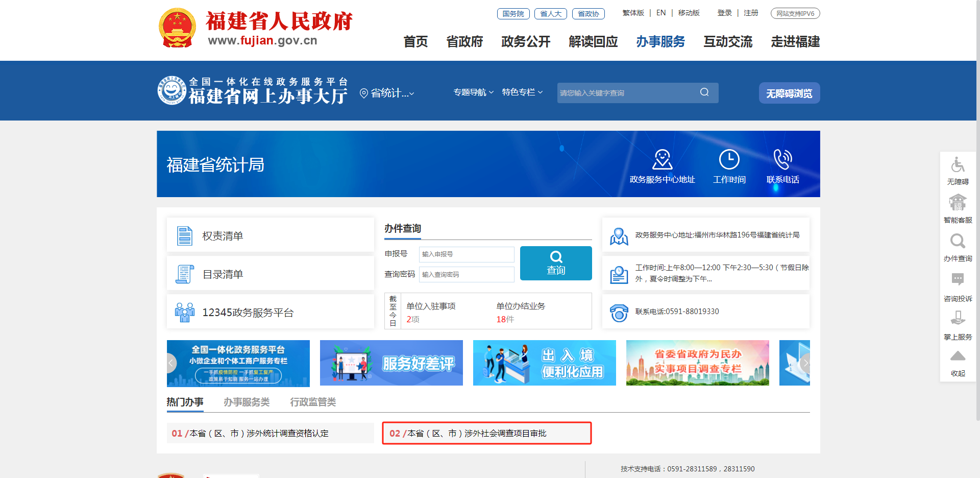Click the 申报号 input field
Viewport: 980px width, 478px height.
466,254
